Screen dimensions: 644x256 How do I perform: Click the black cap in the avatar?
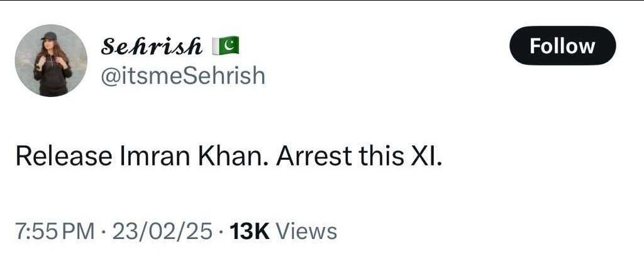click(49, 36)
